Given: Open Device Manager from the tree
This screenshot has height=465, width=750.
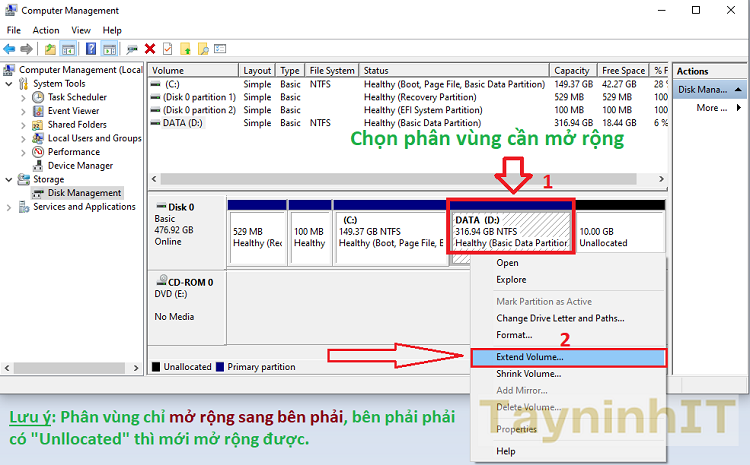Looking at the screenshot, I should (80, 166).
